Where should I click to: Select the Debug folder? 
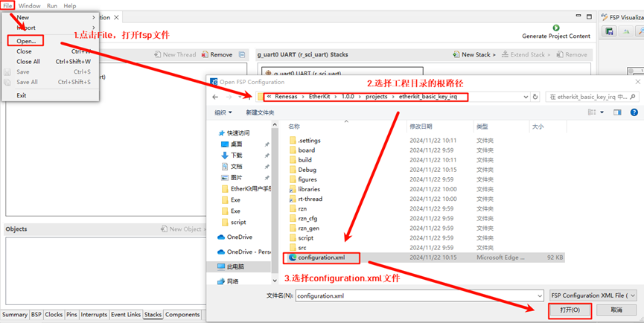(x=307, y=170)
